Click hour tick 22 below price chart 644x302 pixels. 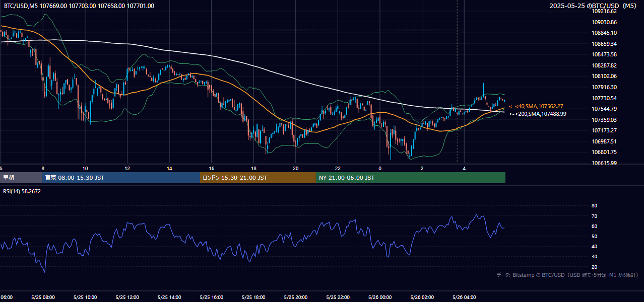[x=338, y=169]
